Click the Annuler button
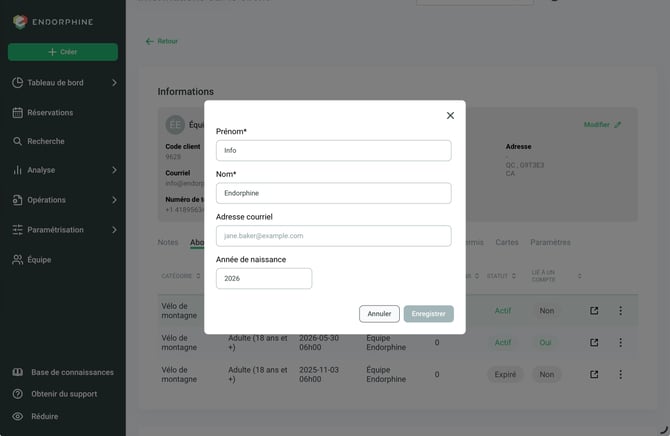The image size is (670, 436). [x=379, y=314]
